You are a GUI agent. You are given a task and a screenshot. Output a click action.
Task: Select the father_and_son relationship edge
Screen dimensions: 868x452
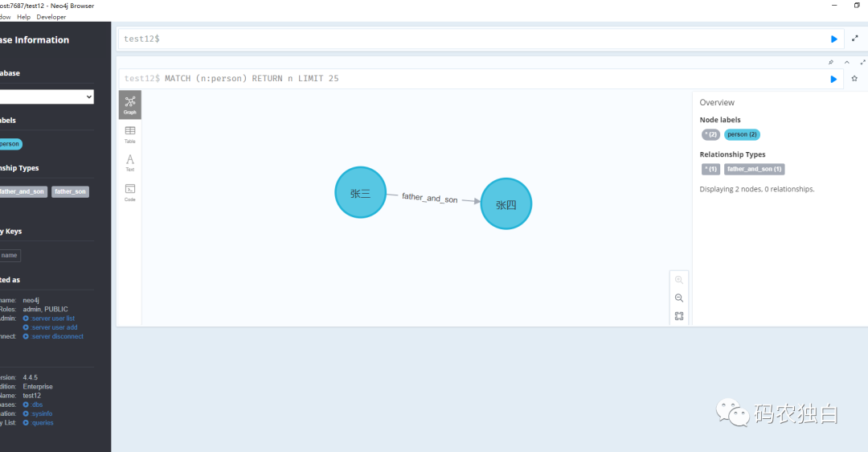(x=429, y=198)
